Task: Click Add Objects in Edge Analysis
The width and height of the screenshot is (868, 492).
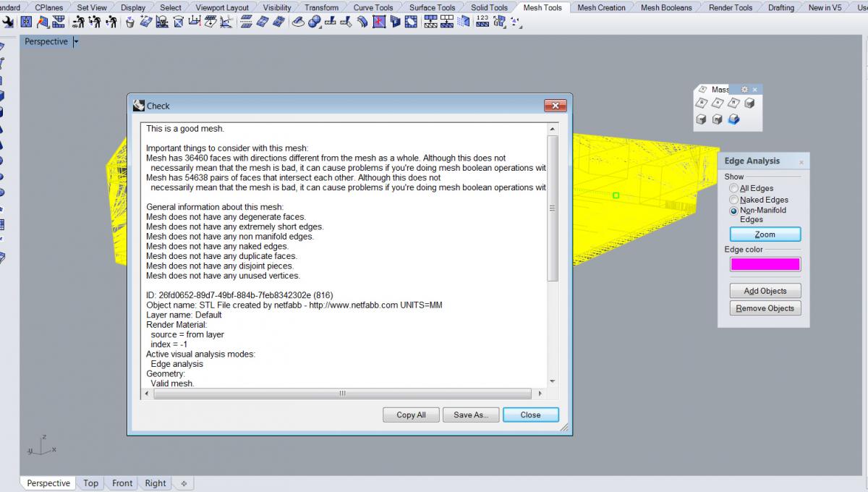Action: [765, 291]
